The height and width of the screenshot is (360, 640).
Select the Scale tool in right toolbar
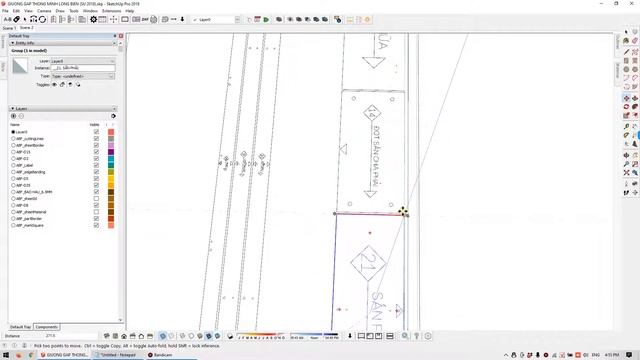pos(626,116)
